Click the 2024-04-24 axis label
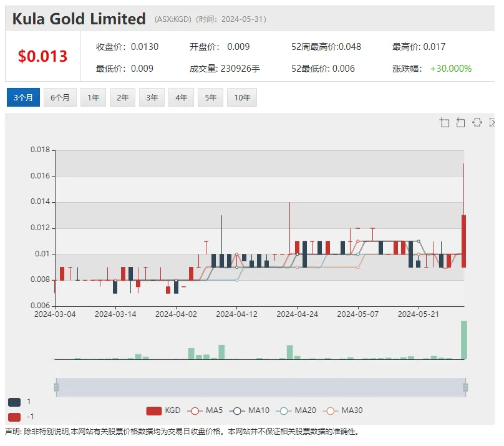 tap(298, 314)
